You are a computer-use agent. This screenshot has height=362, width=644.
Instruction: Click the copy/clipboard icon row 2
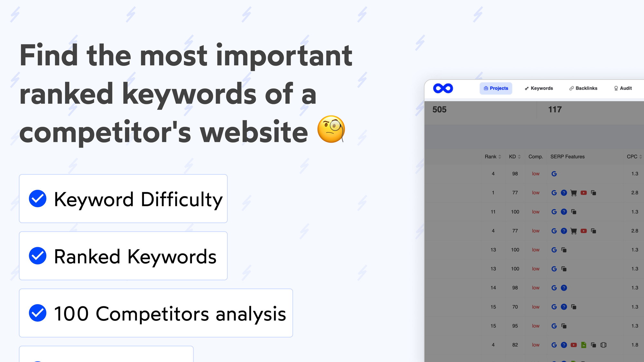594,193
